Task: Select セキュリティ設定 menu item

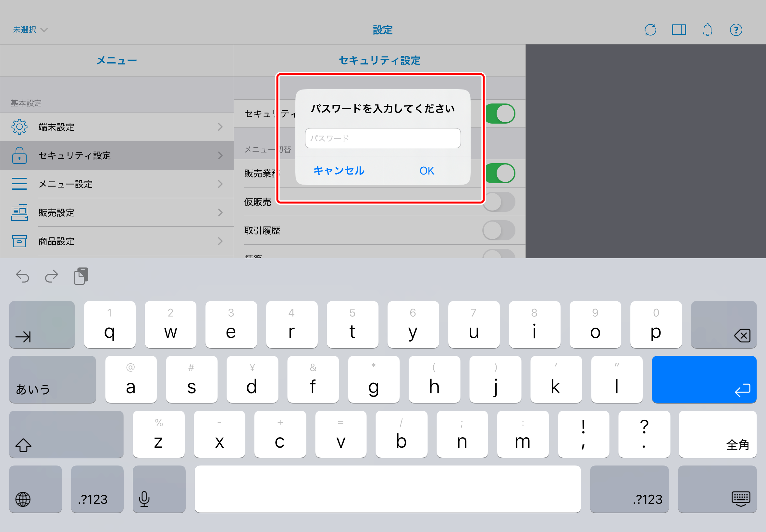Action: pyautogui.click(x=117, y=155)
